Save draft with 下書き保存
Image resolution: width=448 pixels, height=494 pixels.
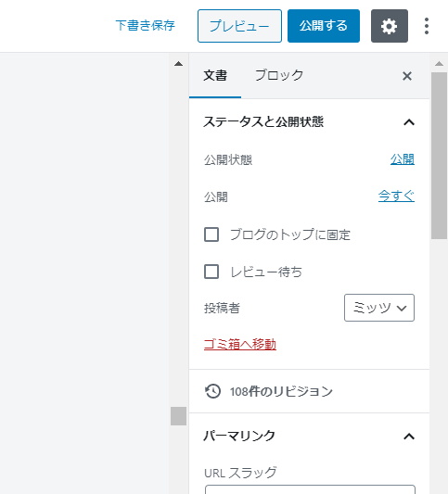pyautogui.click(x=145, y=26)
